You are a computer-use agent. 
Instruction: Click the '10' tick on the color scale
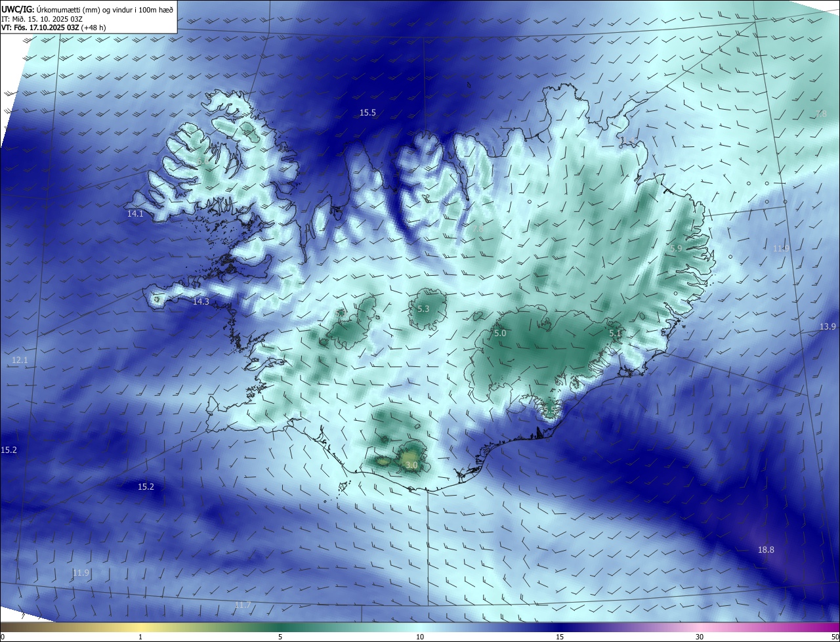coord(420,637)
